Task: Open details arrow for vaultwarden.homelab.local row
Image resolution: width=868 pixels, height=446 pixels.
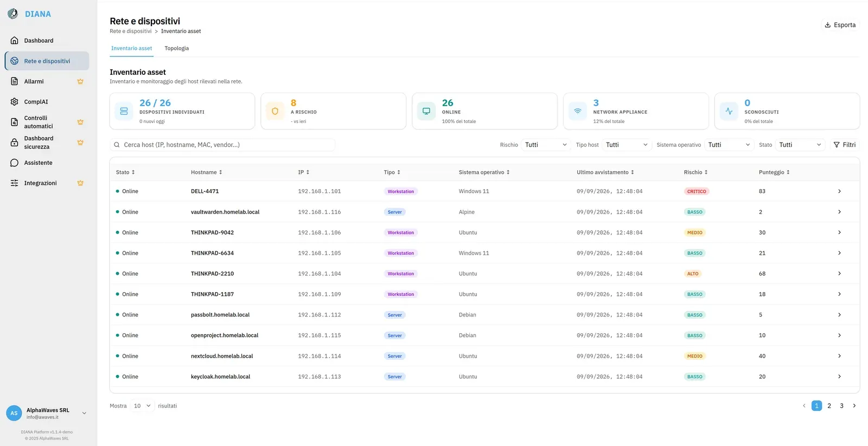Action: pos(839,212)
